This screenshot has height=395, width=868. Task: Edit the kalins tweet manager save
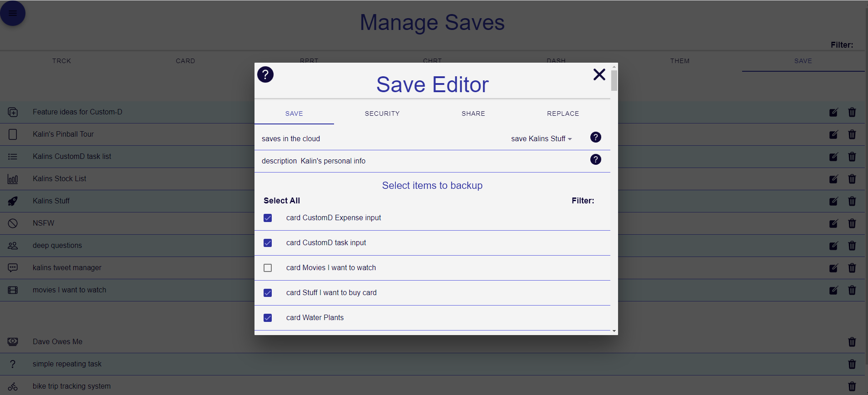pyautogui.click(x=833, y=268)
